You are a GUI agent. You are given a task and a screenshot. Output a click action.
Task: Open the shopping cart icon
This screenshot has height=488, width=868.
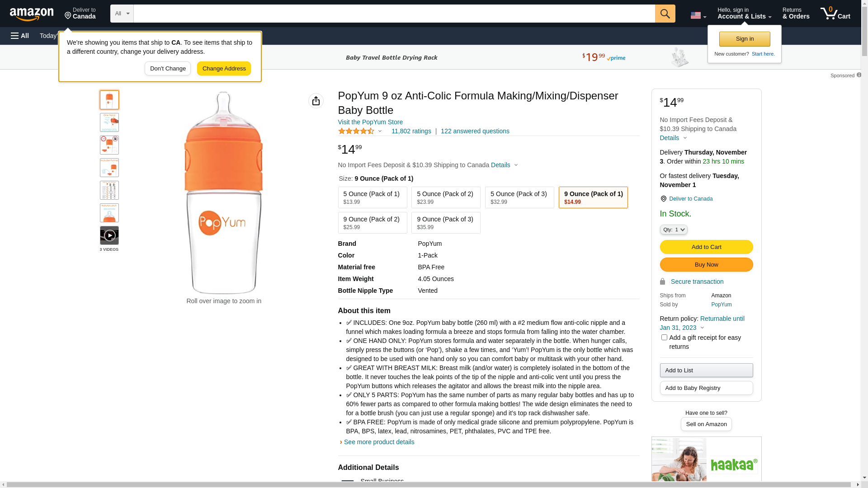coord(835,14)
